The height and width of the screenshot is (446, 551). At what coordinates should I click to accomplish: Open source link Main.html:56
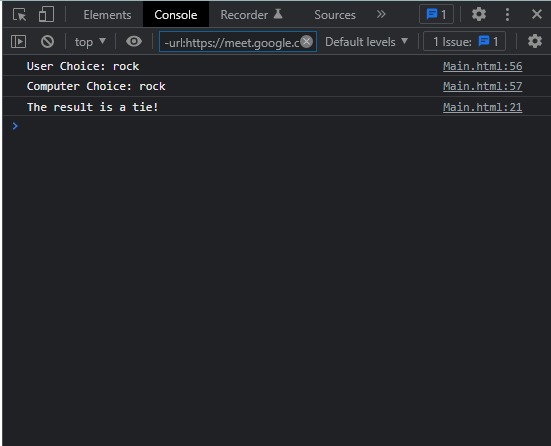click(x=482, y=66)
